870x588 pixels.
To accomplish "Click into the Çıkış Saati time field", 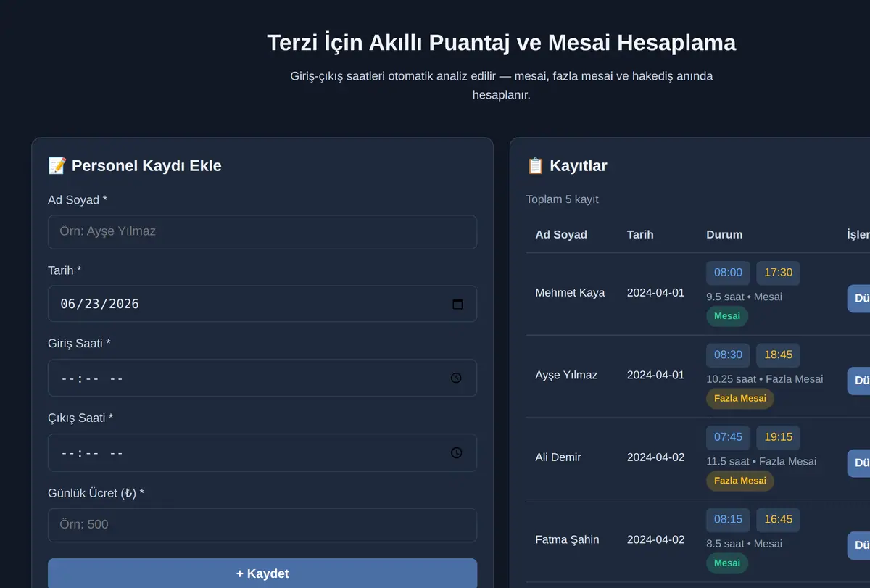I will tap(262, 452).
